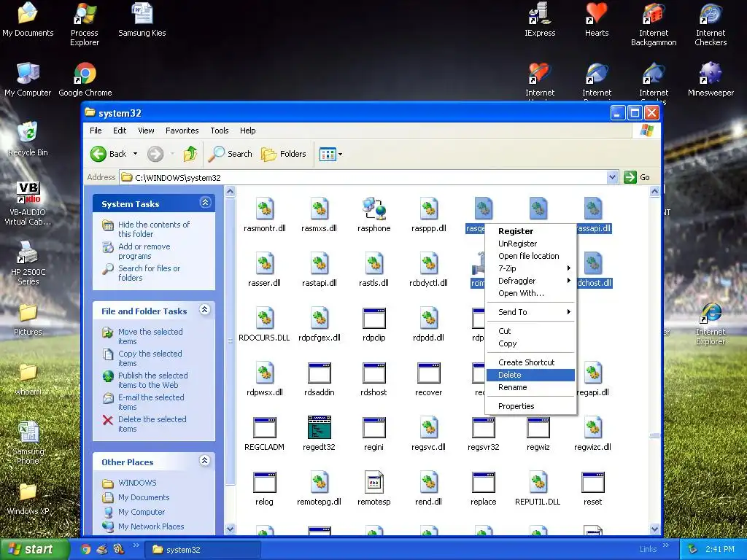Select the REPUTIL.DLL file icon

(538, 483)
